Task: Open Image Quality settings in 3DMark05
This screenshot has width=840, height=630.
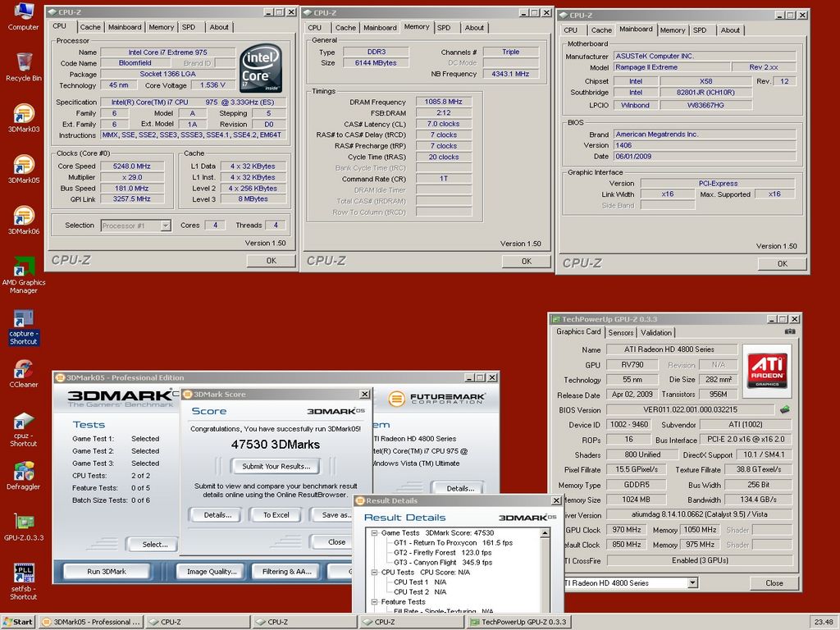Action: click(x=212, y=572)
